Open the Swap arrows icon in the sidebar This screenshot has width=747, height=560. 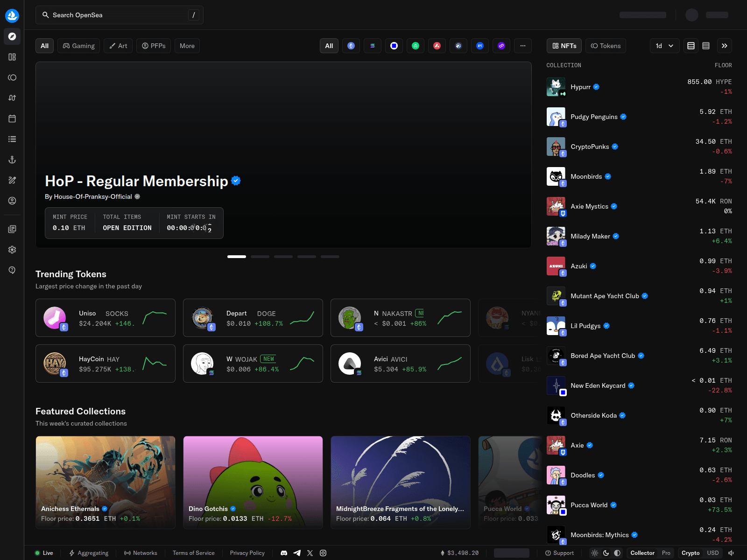click(x=12, y=98)
